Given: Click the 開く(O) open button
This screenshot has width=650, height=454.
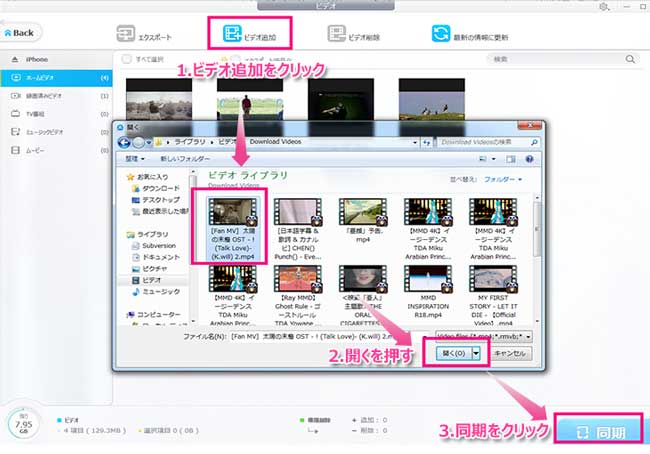Looking at the screenshot, I should click(x=454, y=353).
